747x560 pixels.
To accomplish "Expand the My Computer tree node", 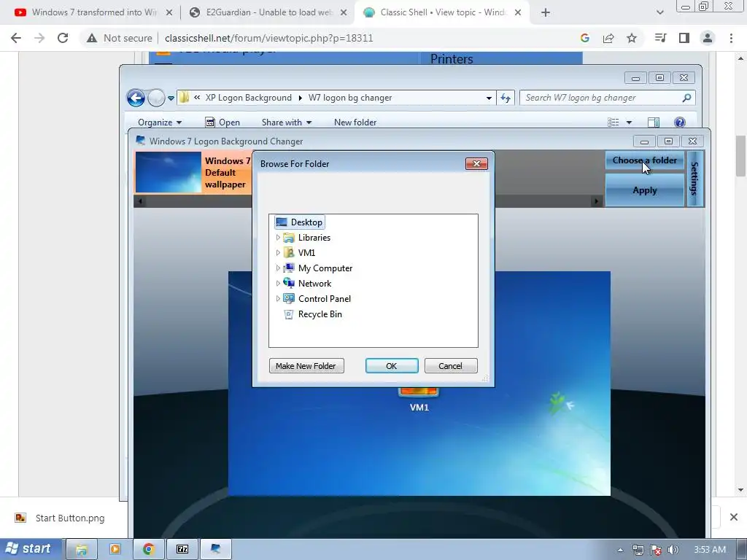I will pyautogui.click(x=278, y=268).
